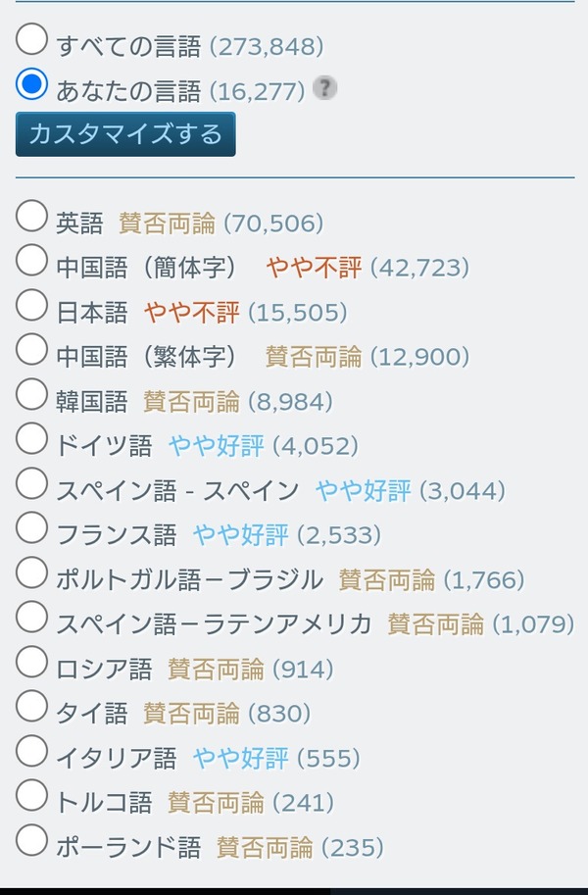Select the 英語 language radio option

(x=31, y=216)
